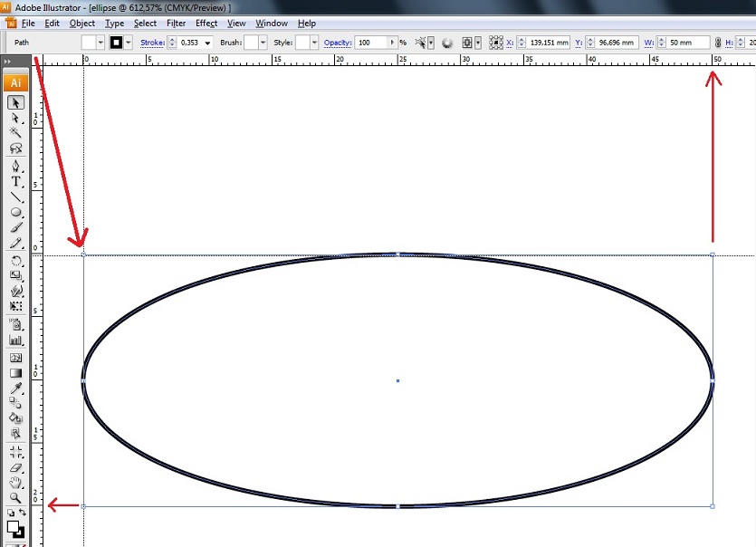756x547 pixels.
Task: Click the Recolor Artwork wheel icon
Action: (x=447, y=43)
